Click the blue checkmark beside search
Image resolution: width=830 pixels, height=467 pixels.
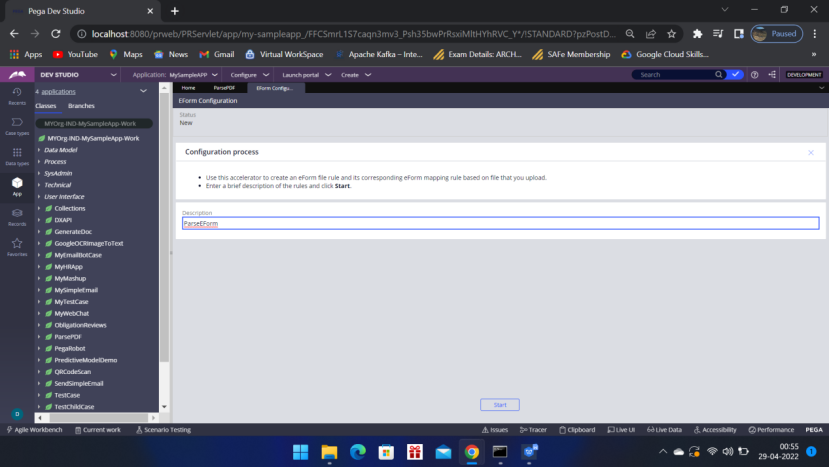point(735,75)
